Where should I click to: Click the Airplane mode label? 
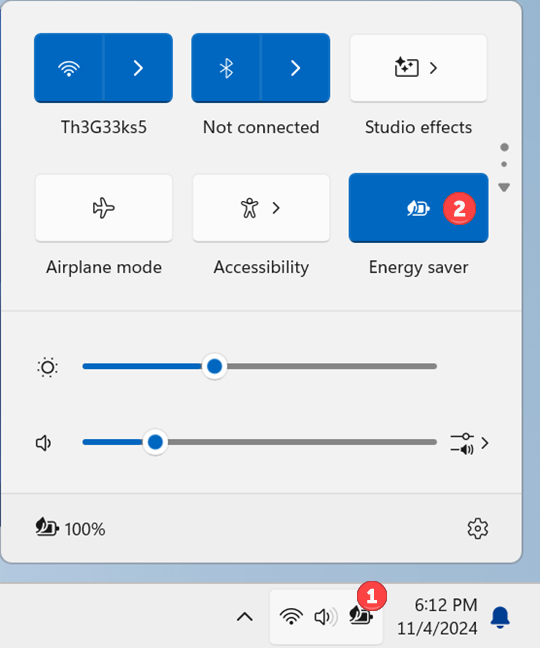[104, 267]
